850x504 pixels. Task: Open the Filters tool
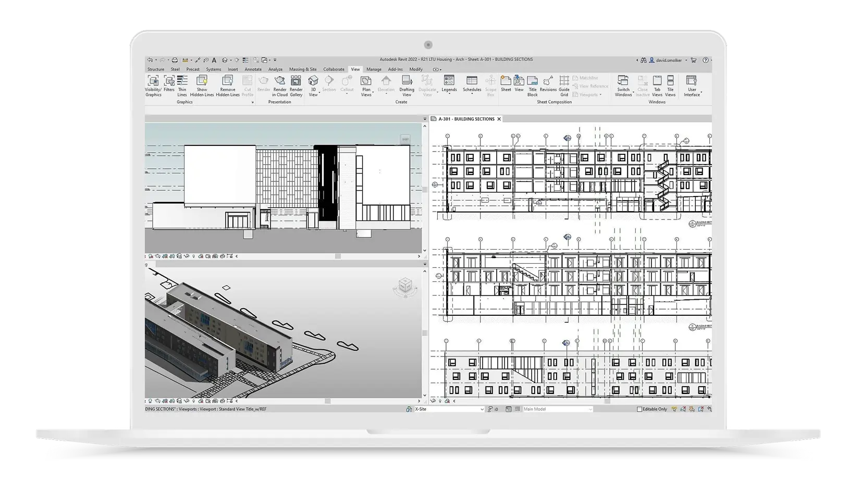click(x=169, y=84)
